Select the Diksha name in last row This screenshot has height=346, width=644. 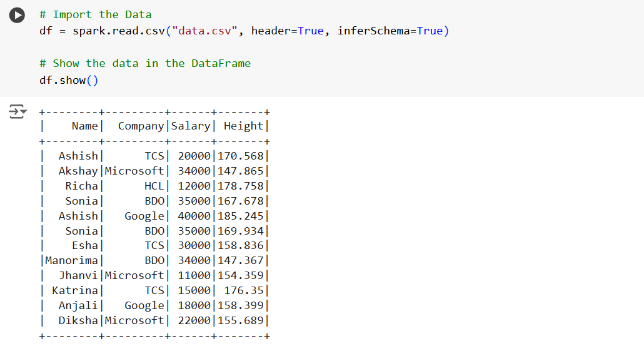pyautogui.click(x=78, y=320)
